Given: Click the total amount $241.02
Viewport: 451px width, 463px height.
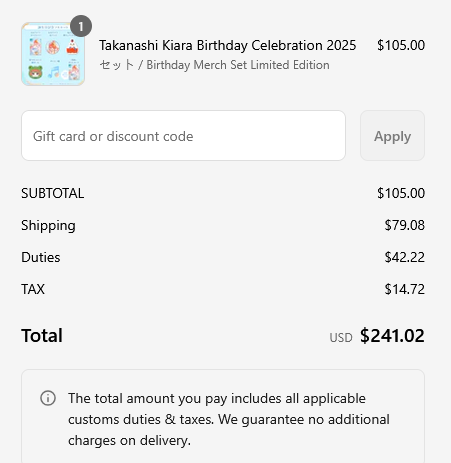Looking at the screenshot, I should (392, 336).
